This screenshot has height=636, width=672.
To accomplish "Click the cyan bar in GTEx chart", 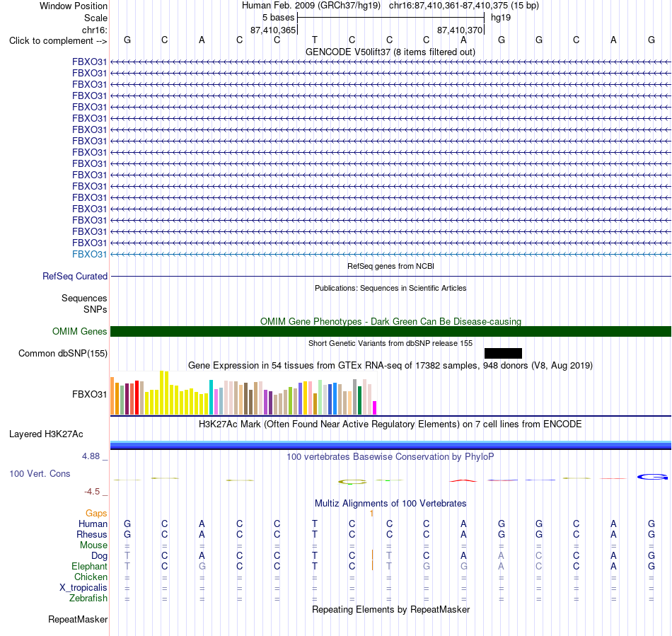I will tap(212, 397).
